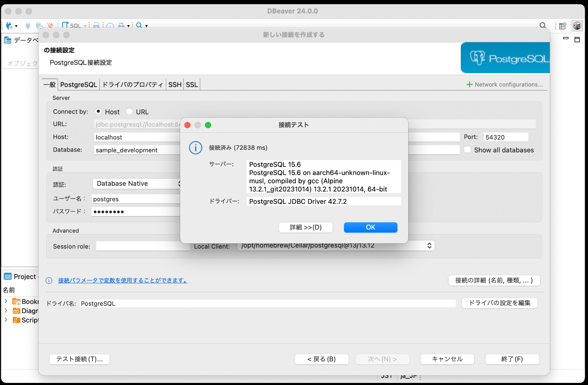This screenshot has width=588, height=385.
Task: Click the green plus Network configurations icon
Action: [470, 84]
